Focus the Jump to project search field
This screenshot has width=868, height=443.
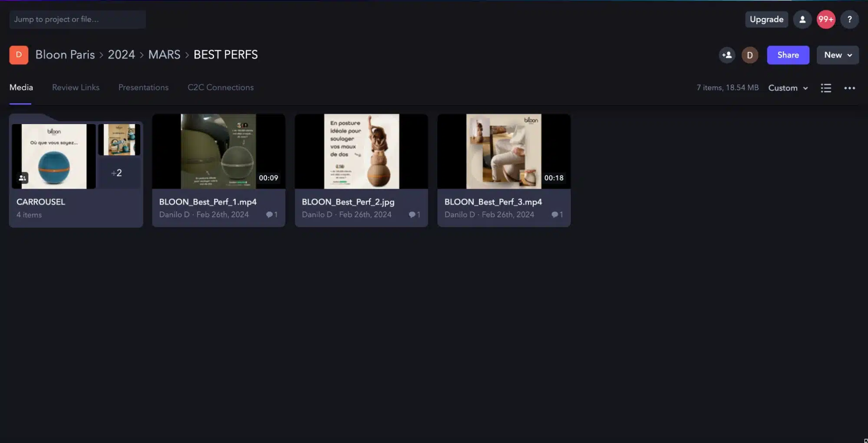77,20
